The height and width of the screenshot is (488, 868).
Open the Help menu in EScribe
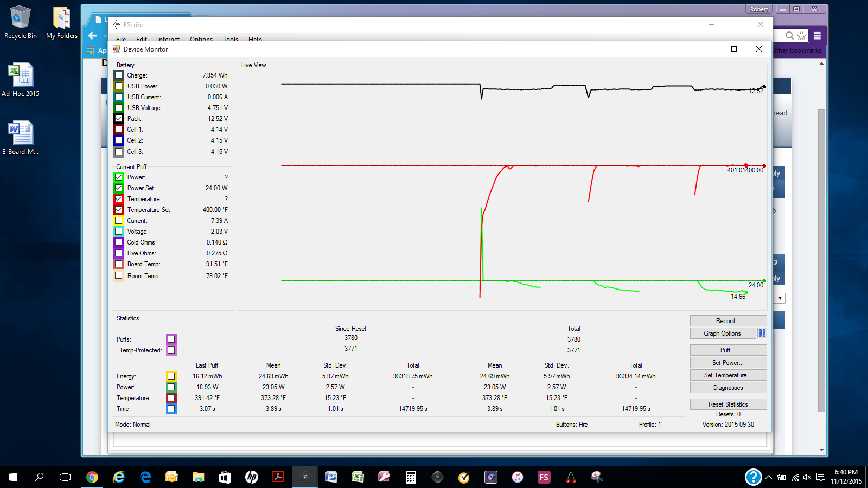tap(255, 39)
